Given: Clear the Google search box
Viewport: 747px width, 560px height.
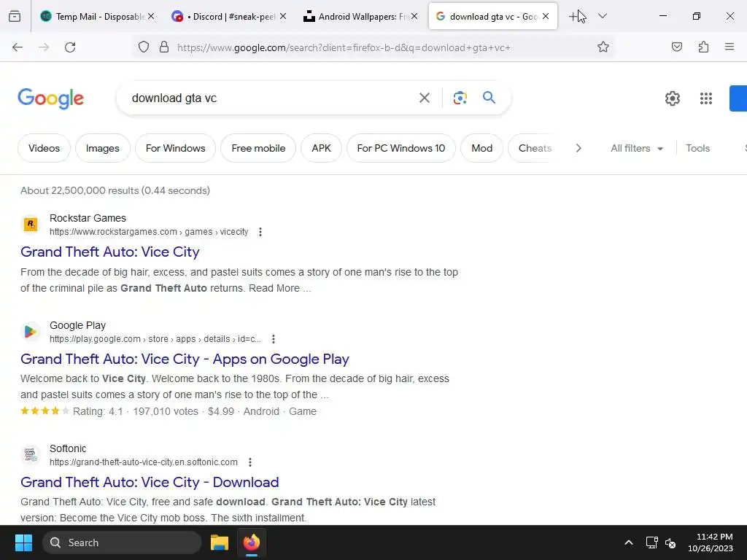Looking at the screenshot, I should (x=425, y=98).
